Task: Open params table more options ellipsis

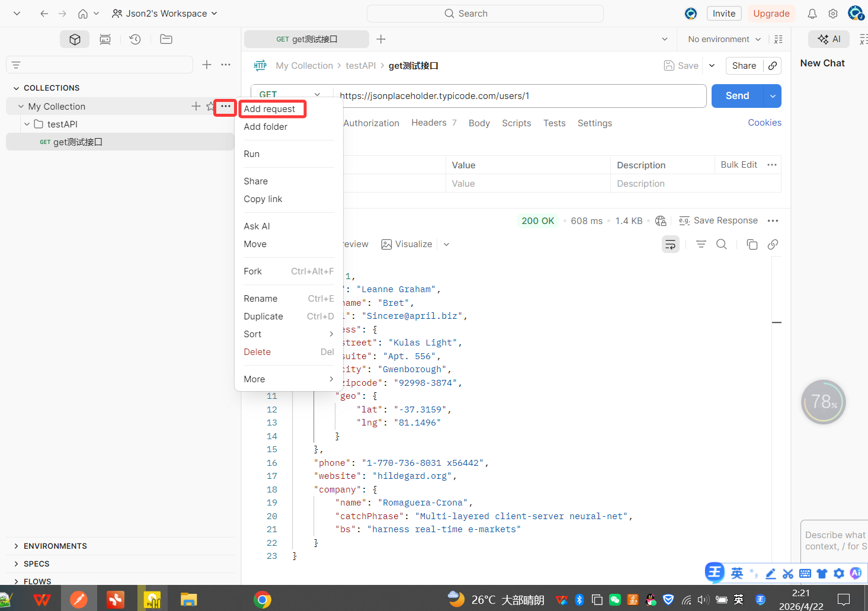Action: (771, 165)
